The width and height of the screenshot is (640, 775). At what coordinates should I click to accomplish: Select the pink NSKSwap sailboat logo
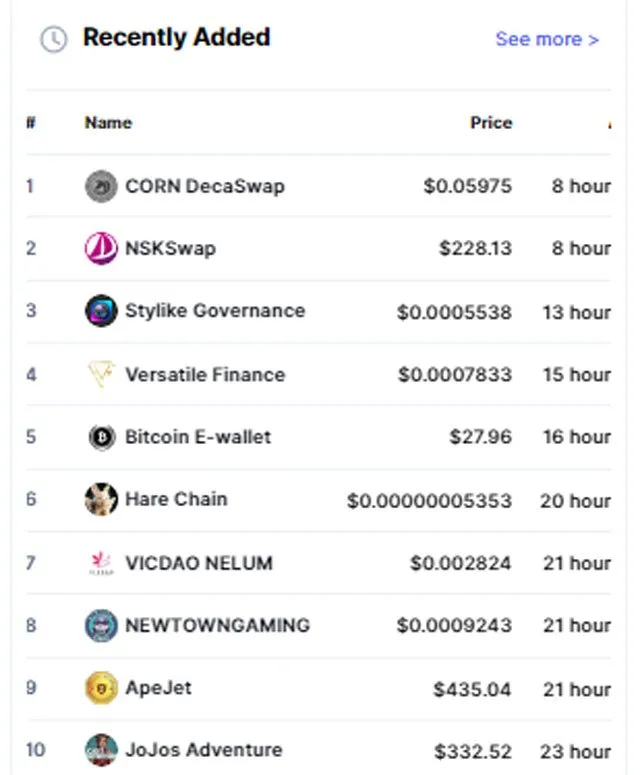point(101,248)
